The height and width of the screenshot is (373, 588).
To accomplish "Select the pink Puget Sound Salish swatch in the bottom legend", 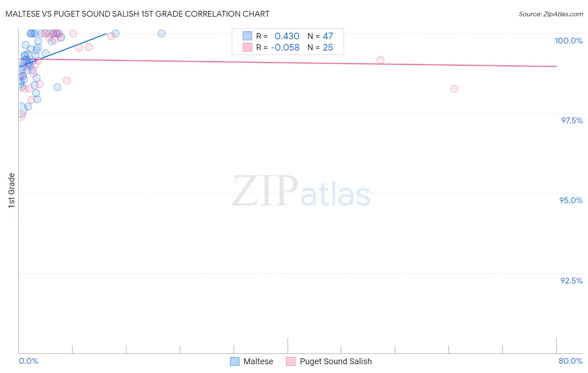I will coord(291,361).
